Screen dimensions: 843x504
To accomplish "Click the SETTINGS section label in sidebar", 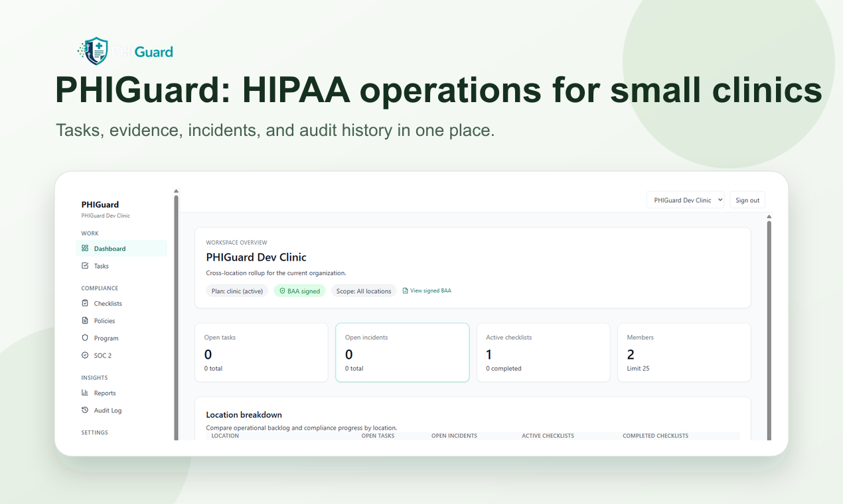I will (x=94, y=432).
